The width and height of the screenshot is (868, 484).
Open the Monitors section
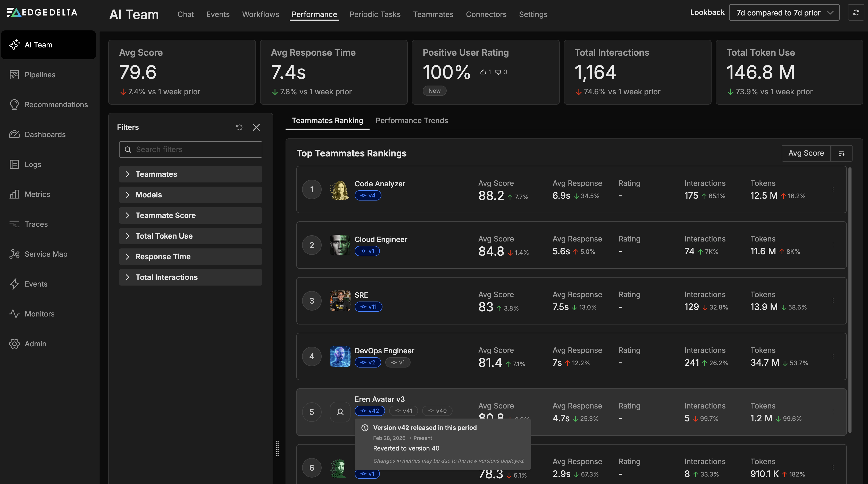point(39,314)
